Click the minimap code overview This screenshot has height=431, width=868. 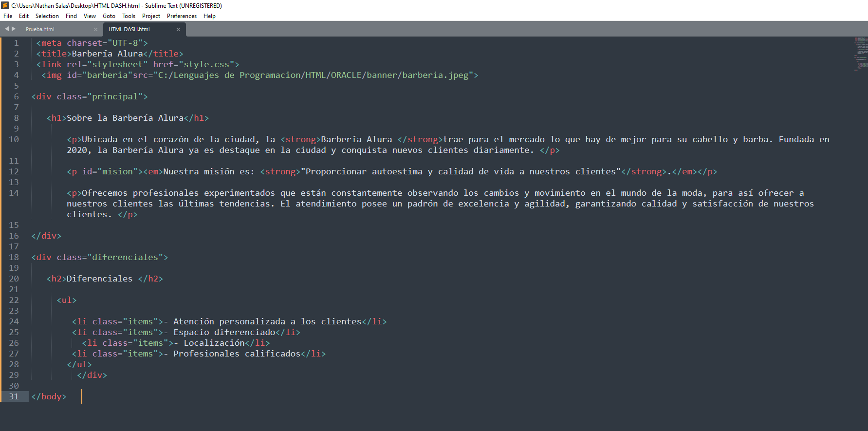[x=860, y=54]
